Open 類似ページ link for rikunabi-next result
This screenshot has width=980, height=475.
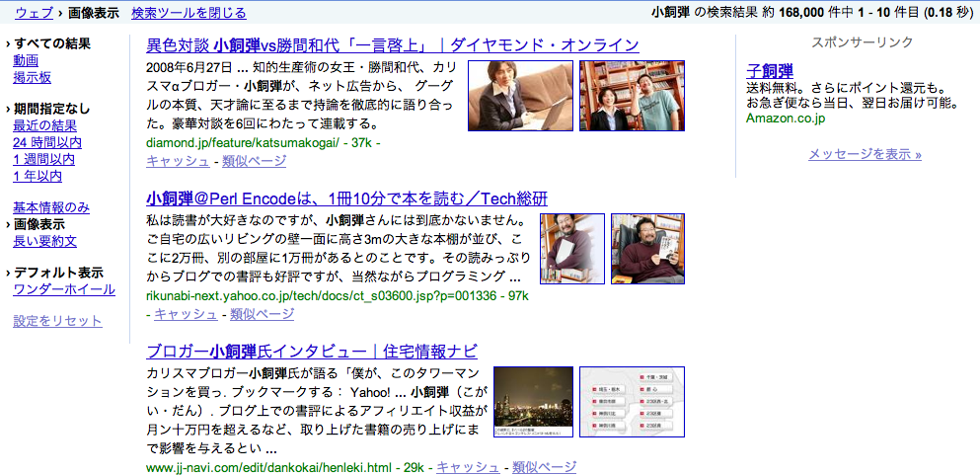(262, 314)
